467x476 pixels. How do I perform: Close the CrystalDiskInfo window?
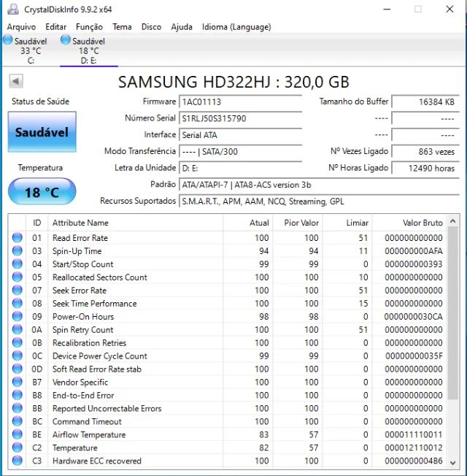tap(449, 9)
